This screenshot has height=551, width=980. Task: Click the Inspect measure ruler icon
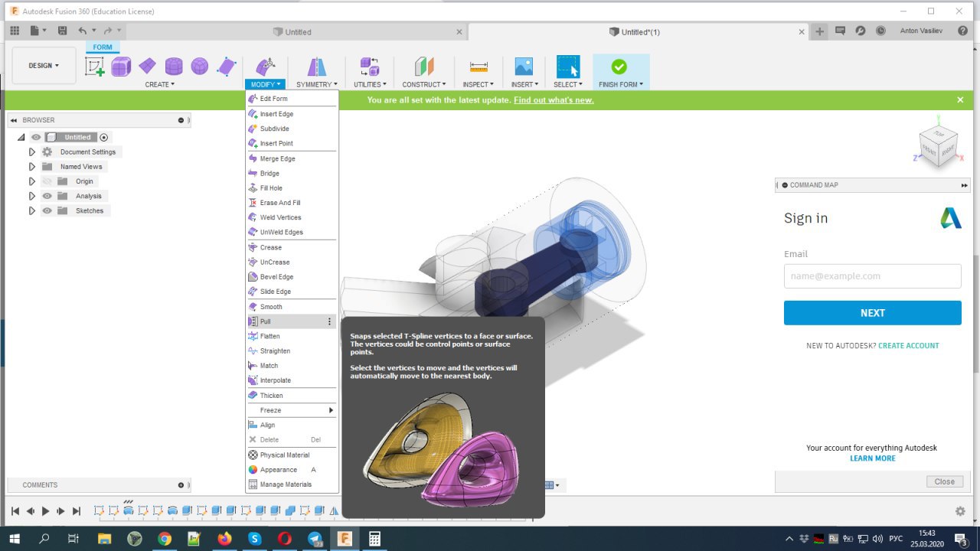tap(479, 67)
